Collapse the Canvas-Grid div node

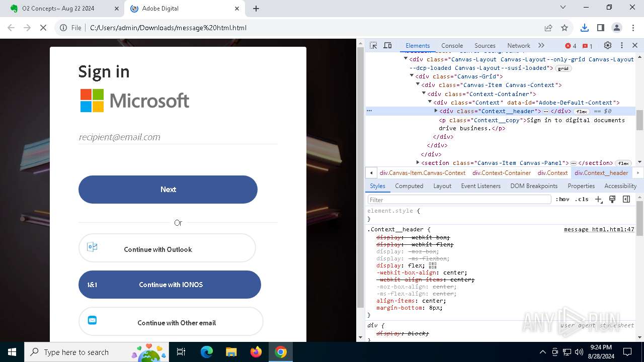coord(412,76)
